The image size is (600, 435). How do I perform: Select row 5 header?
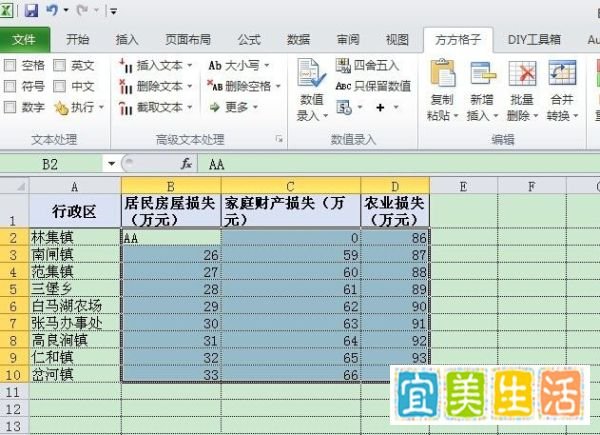click(14, 289)
